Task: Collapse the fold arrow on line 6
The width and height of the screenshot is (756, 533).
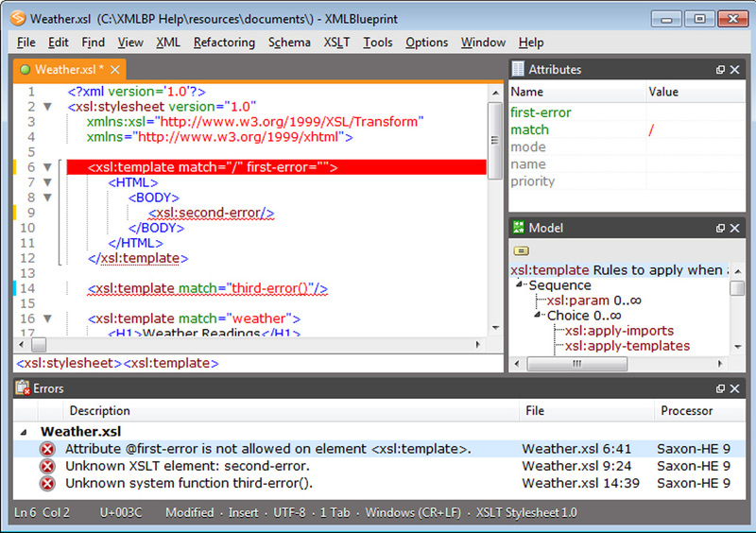Action: pyautogui.click(x=47, y=167)
